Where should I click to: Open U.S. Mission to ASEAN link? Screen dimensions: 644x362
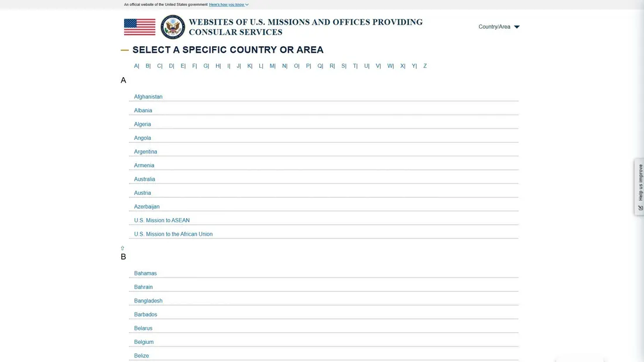162,220
